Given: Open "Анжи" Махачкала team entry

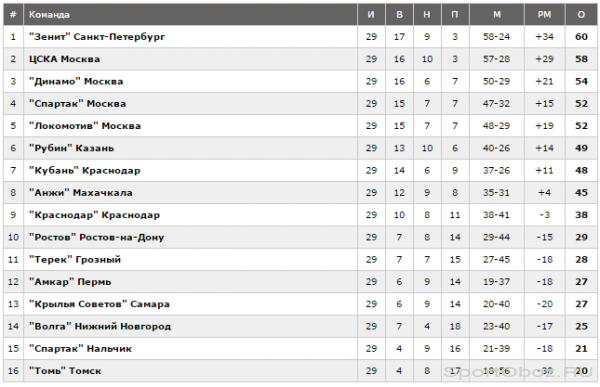Looking at the screenshot, I should pyautogui.click(x=81, y=193).
